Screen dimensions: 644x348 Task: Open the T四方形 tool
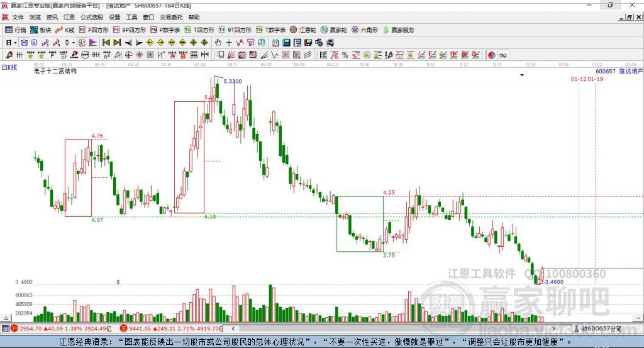coord(199,30)
